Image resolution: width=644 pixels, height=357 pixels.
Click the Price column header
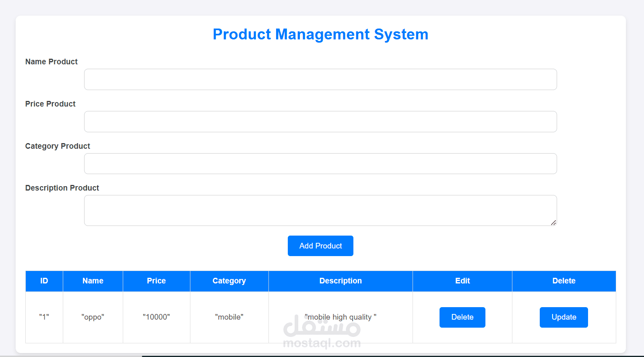pos(157,281)
